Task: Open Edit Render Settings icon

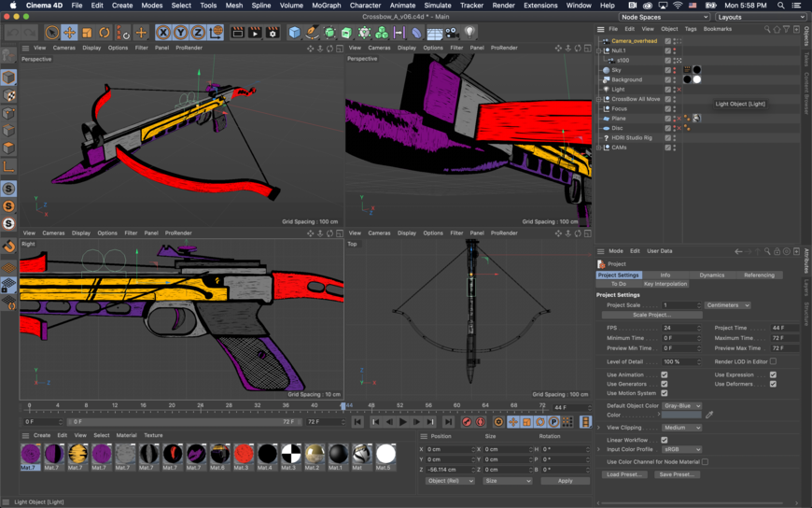Action: point(273,33)
